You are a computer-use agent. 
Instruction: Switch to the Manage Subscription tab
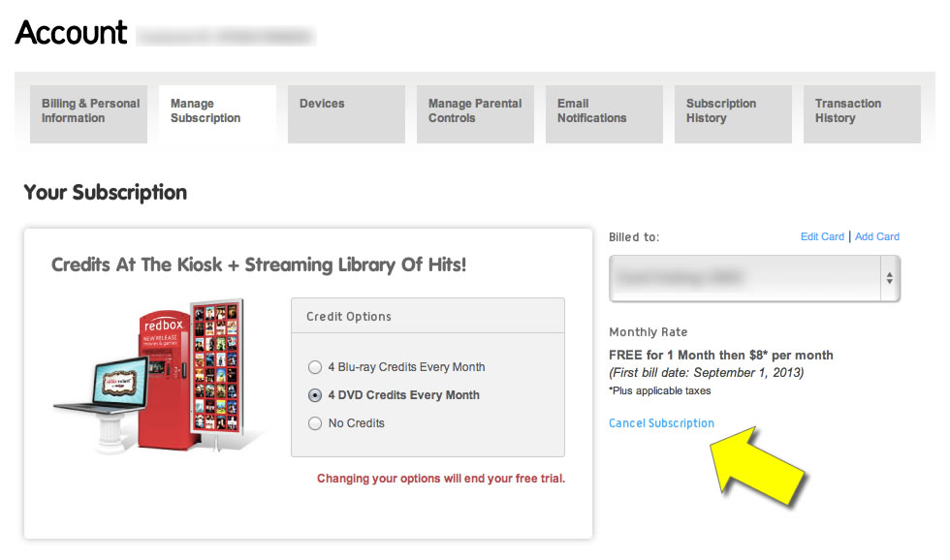tap(217, 113)
